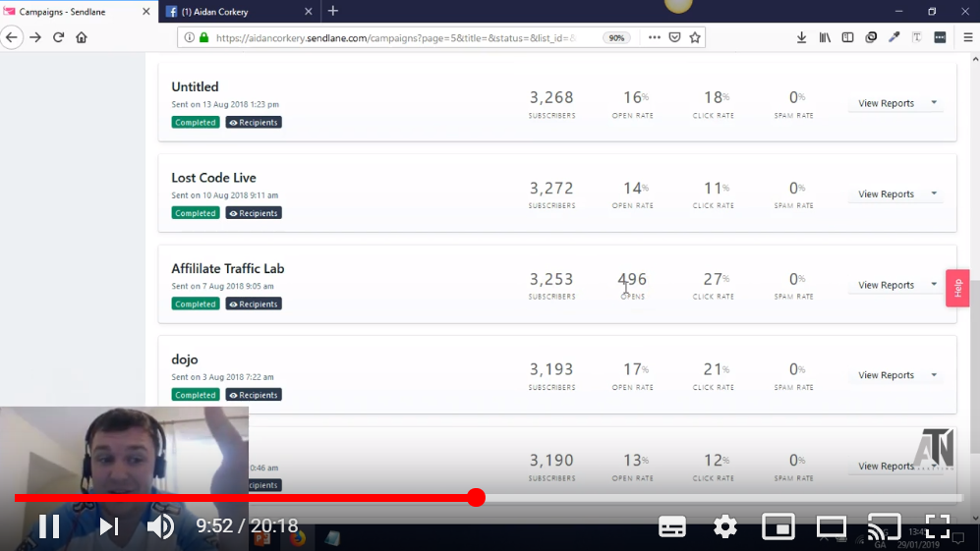The image size is (980, 551).
Task: Skip to the next video
Action: click(x=108, y=526)
